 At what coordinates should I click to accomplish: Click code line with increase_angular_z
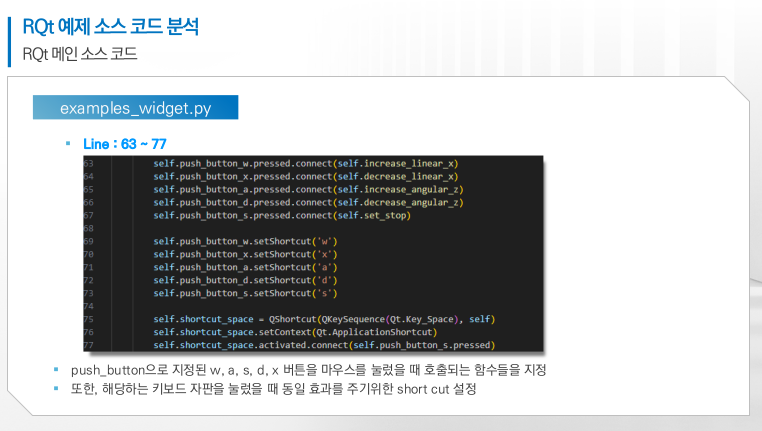pyautogui.click(x=309, y=190)
